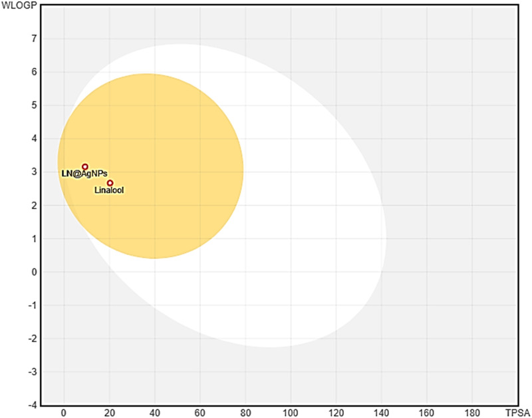The height and width of the screenshot is (418, 532).
Task: Select the Linalool text label
Action: tap(110, 190)
